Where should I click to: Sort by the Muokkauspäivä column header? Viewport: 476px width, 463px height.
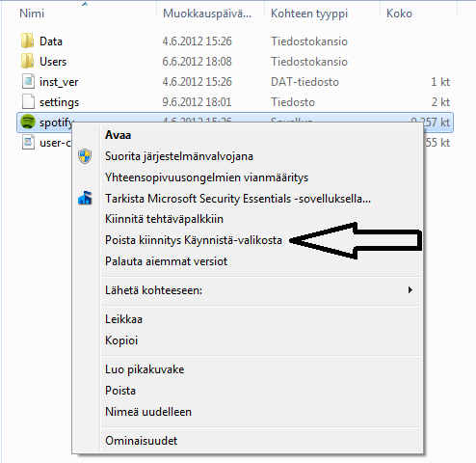207,14
